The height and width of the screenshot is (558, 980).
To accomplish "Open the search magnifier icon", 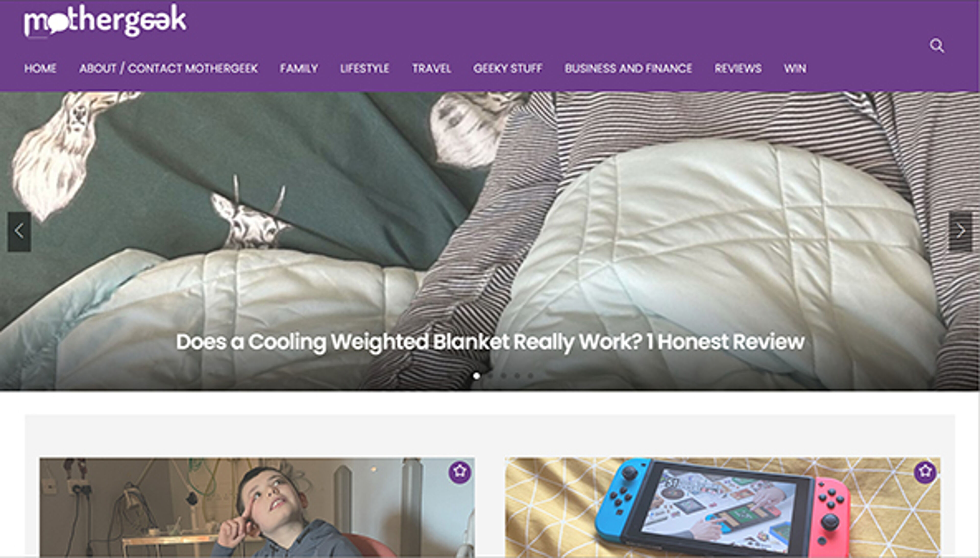I will [x=937, y=46].
